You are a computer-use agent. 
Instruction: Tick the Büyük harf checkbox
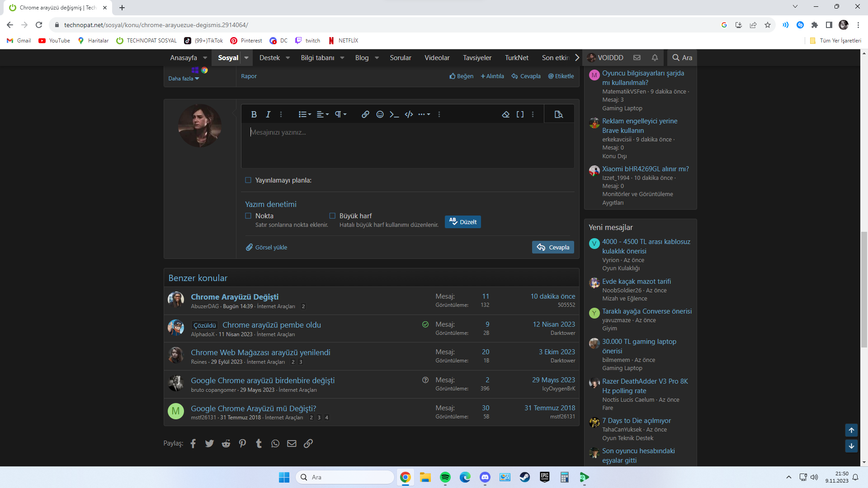click(332, 216)
